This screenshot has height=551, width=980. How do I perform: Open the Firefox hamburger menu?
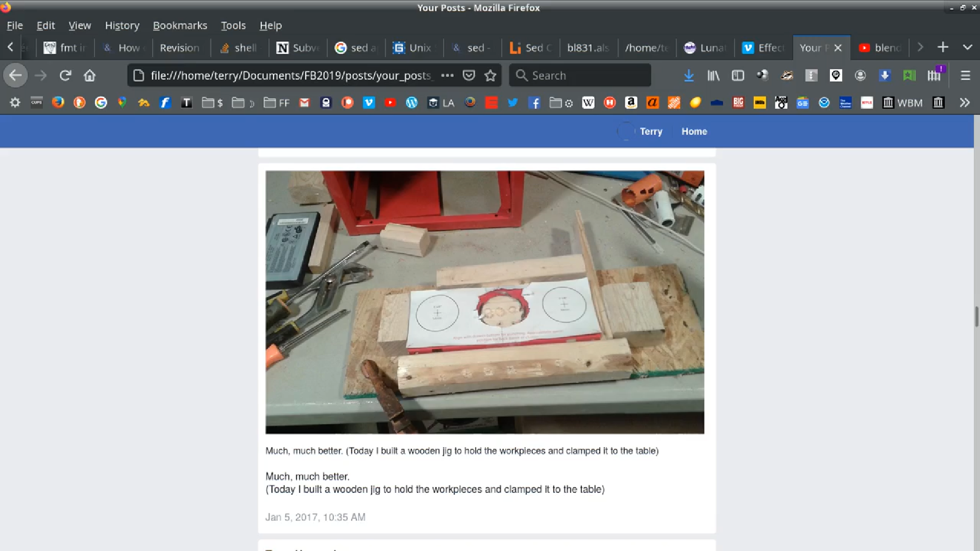point(965,76)
